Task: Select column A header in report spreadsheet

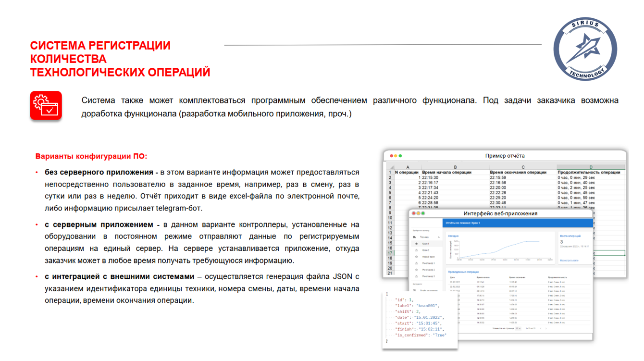Action: coord(408,167)
